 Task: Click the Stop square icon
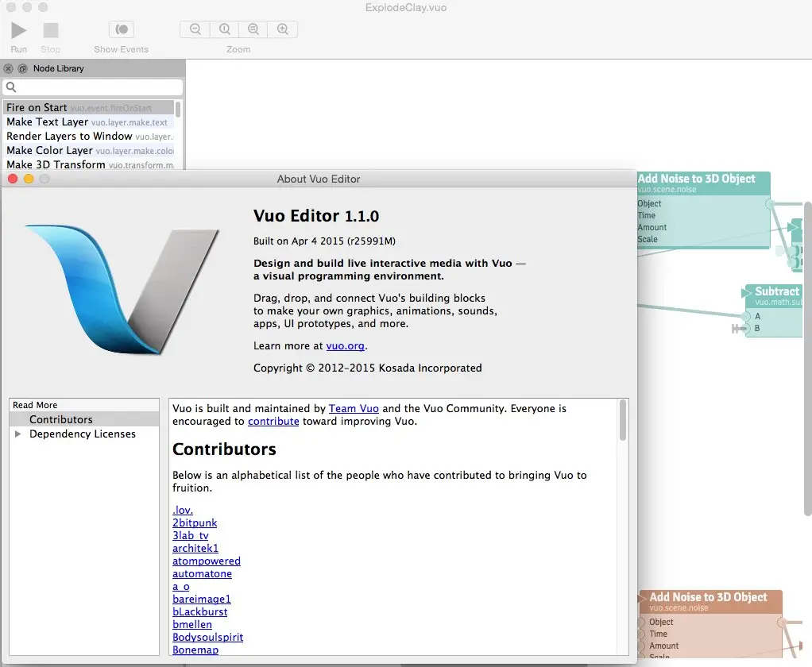[51, 30]
